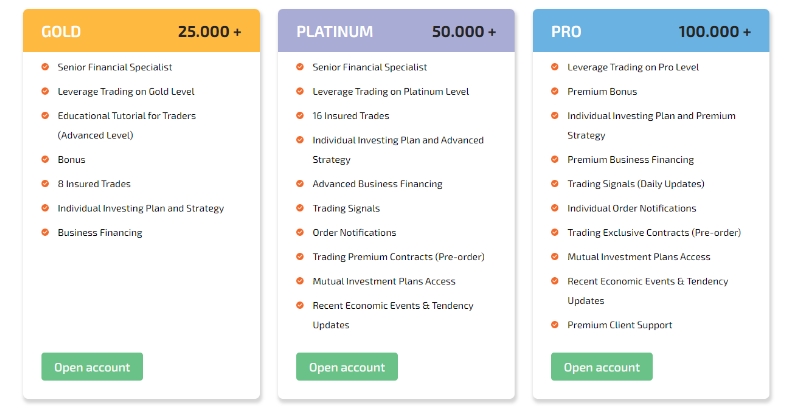This screenshot has width=792, height=414.
Task: Select the purple PLATINUM plan header
Action: 396,31
